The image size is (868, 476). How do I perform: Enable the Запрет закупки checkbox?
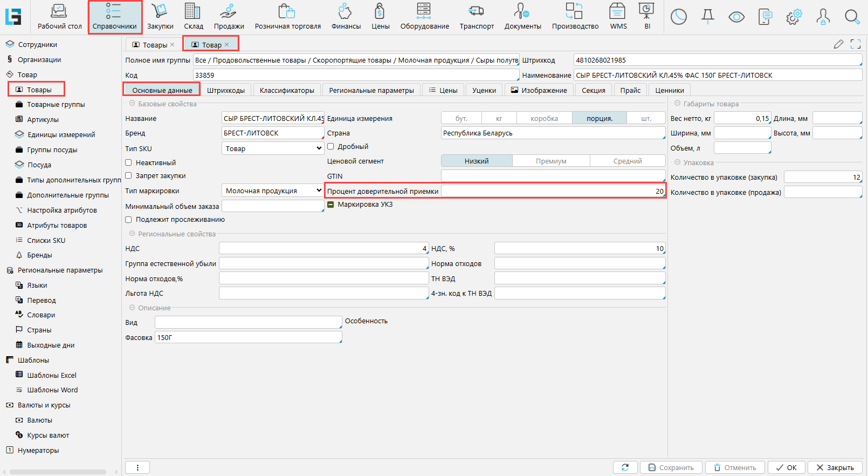click(x=129, y=175)
